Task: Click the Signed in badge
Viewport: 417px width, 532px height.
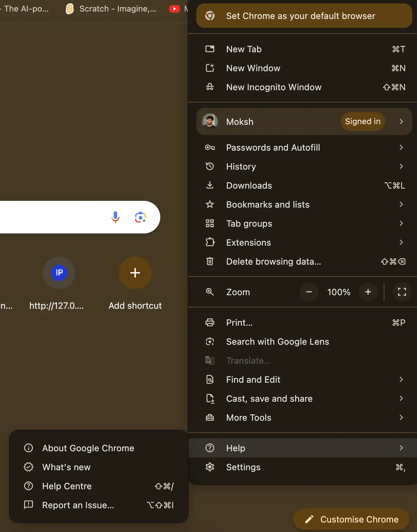Action: click(x=363, y=121)
